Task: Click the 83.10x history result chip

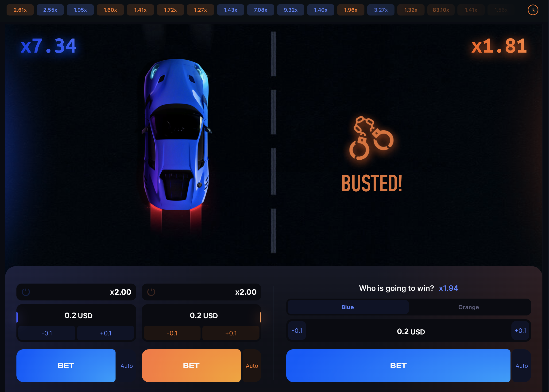Action: pyautogui.click(x=441, y=10)
